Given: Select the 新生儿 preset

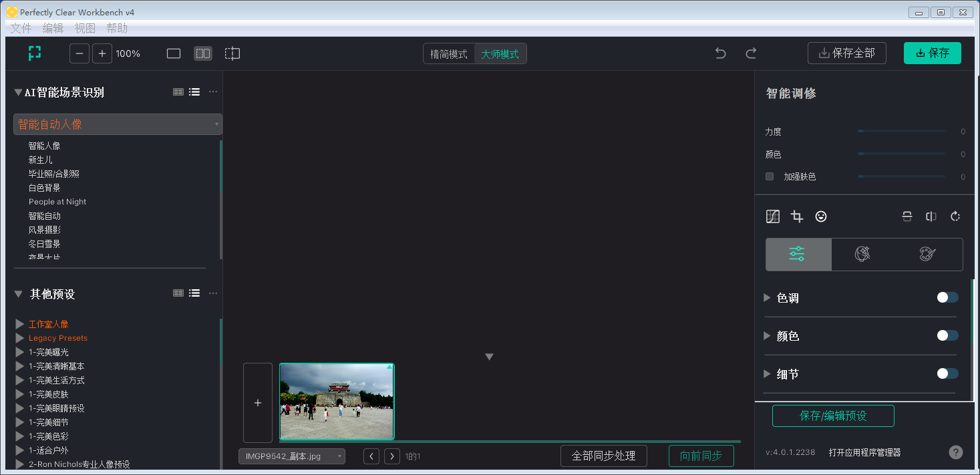Looking at the screenshot, I should (x=40, y=160).
